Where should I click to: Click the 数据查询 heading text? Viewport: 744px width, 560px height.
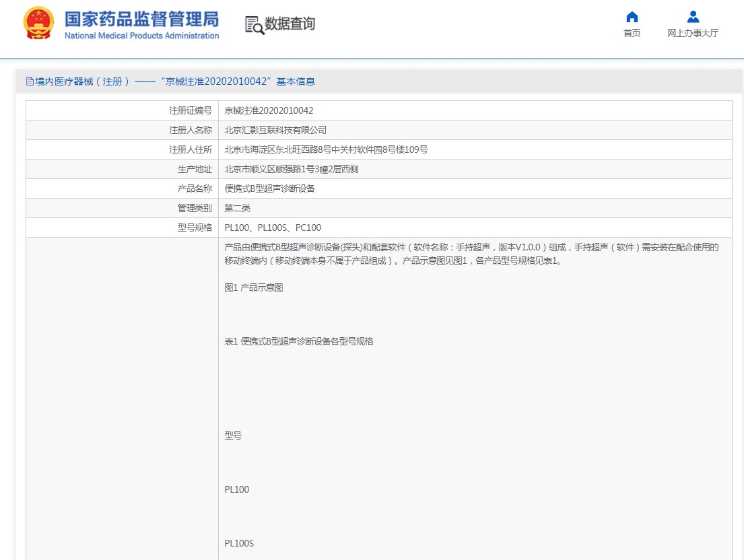click(x=290, y=24)
